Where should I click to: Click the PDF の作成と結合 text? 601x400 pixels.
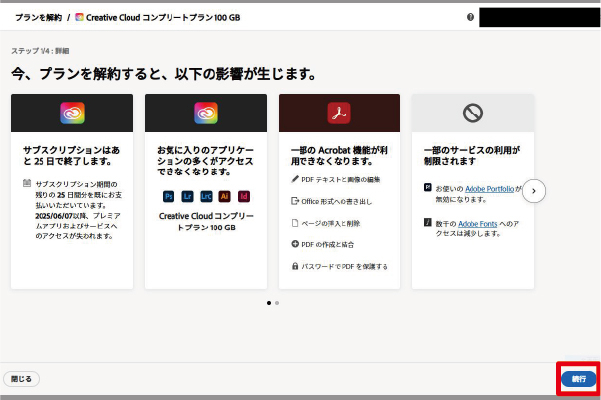click(327, 244)
